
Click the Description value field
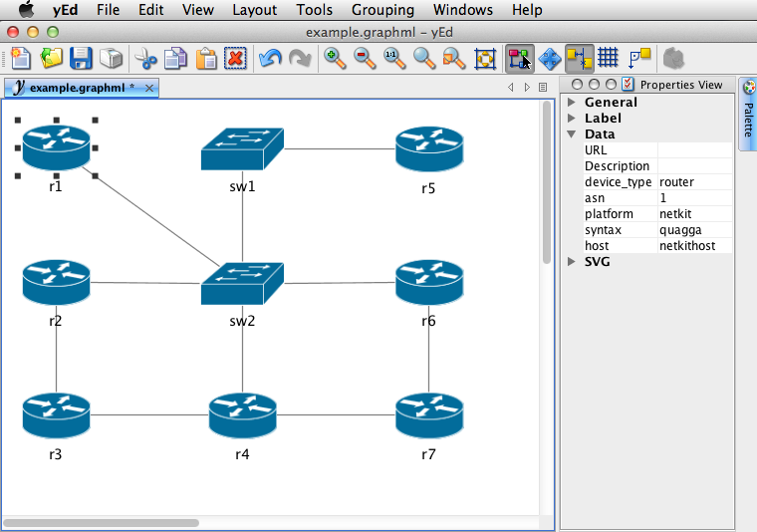tap(694, 166)
